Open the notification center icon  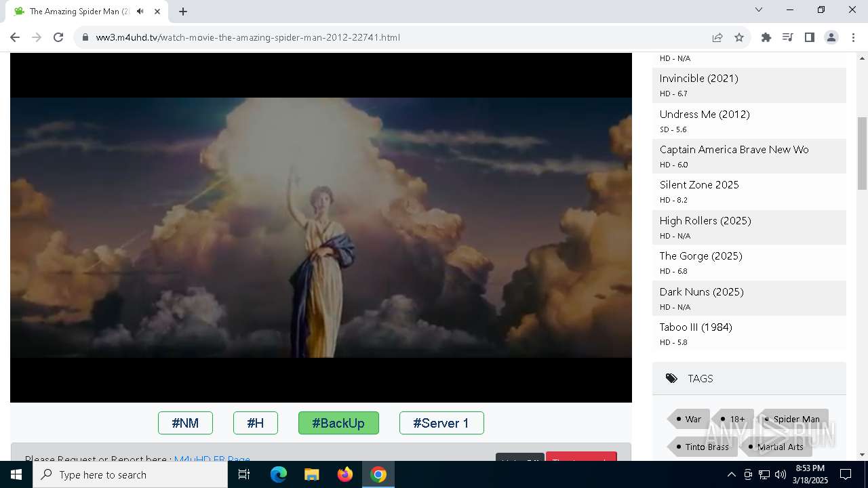pyautogui.click(x=846, y=474)
